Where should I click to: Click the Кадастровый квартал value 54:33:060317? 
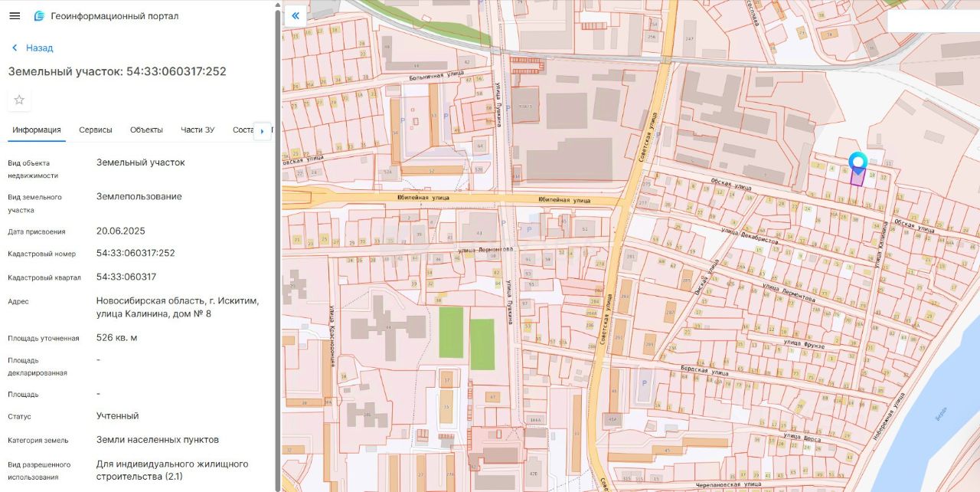click(126, 277)
